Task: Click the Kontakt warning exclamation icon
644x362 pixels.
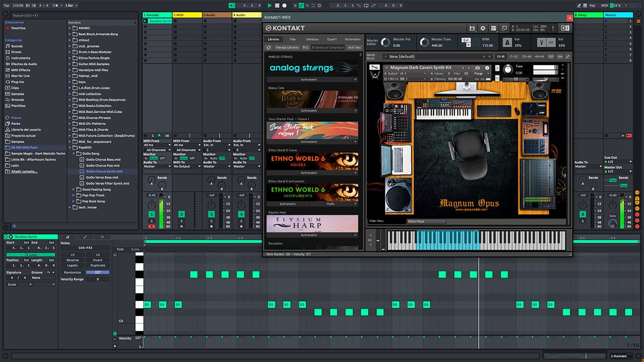Action: click(x=553, y=28)
